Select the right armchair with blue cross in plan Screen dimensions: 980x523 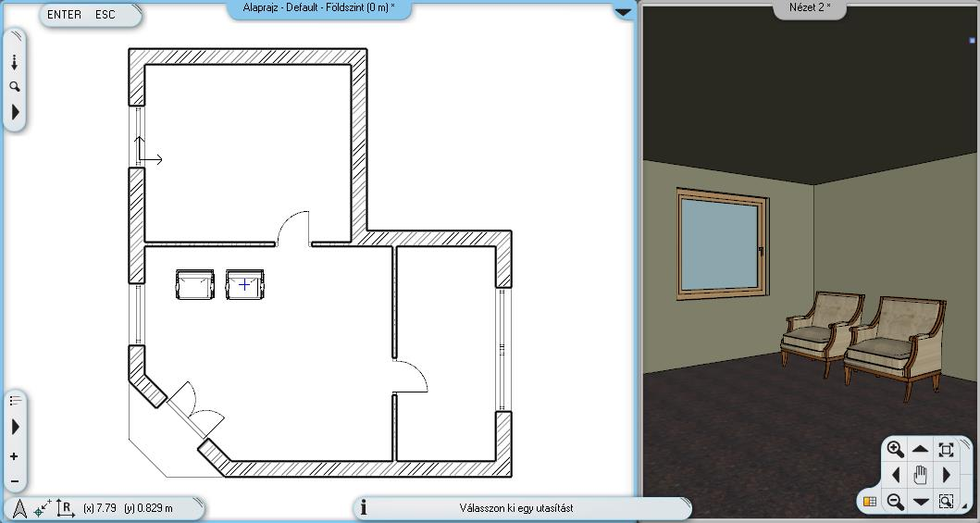(244, 284)
